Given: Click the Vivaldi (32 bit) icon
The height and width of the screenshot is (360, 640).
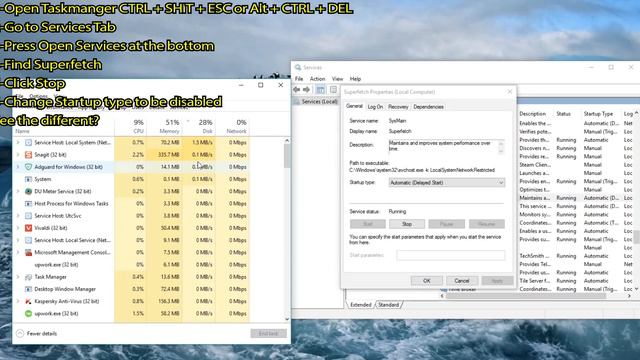Looking at the screenshot, I should [28, 228].
